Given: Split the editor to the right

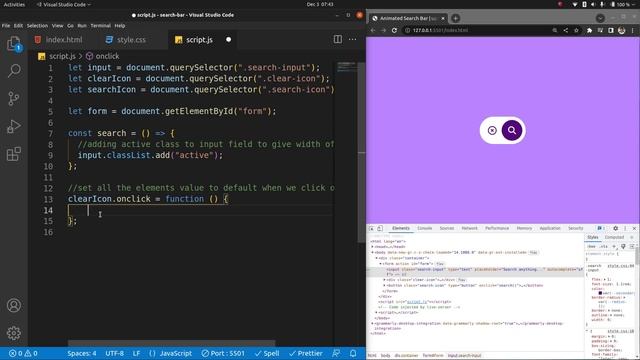Looking at the screenshot, I should click(338, 40).
